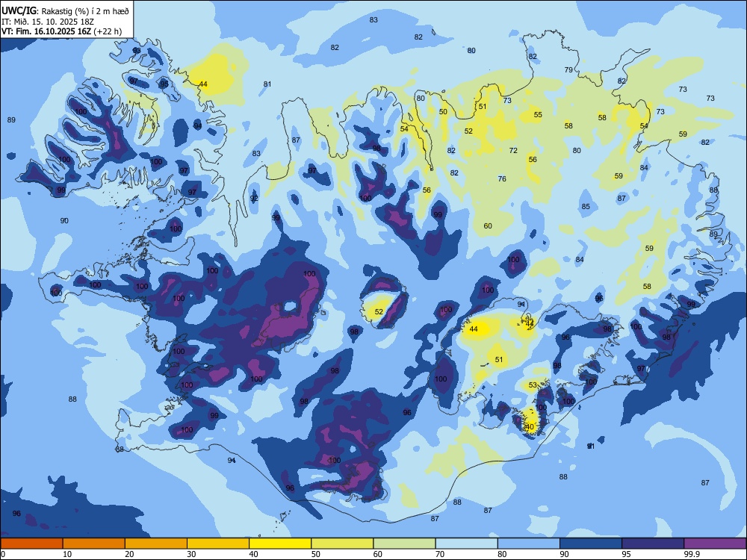
Task: Select the legend scale label '70'
Action: (x=440, y=554)
